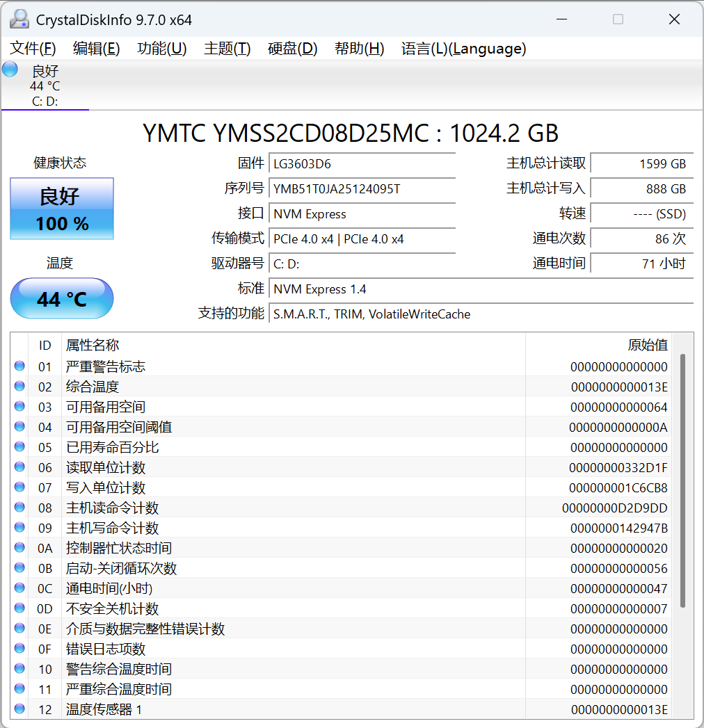Click status dot for 03 可用备用空间
Screen dimensions: 704x728
(19, 406)
